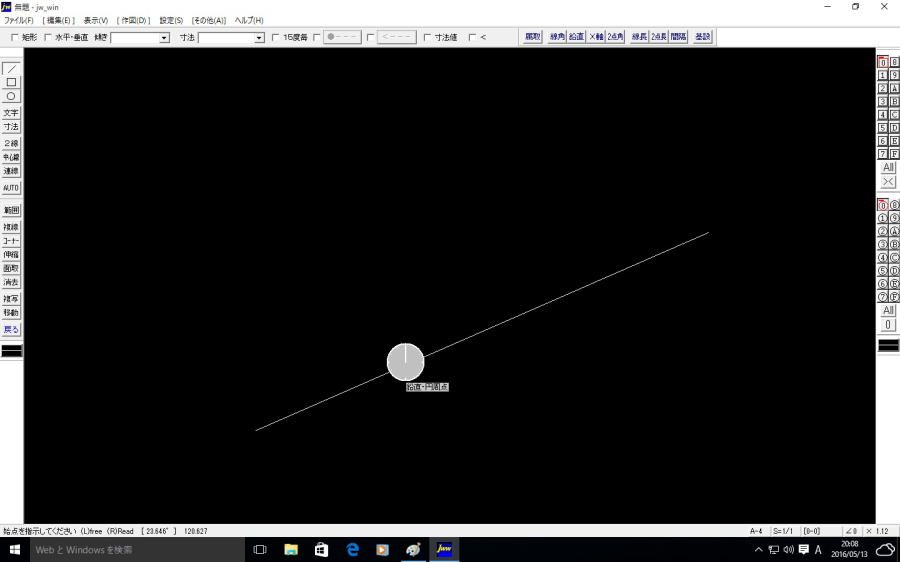Open the S=1/1 scale setting
Viewport: 900px width, 562px height.
click(x=783, y=531)
